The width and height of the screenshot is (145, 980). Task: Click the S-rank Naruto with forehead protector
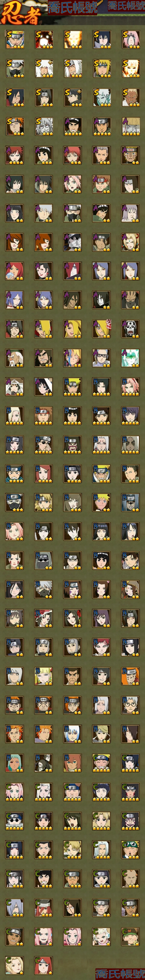click(15, 40)
